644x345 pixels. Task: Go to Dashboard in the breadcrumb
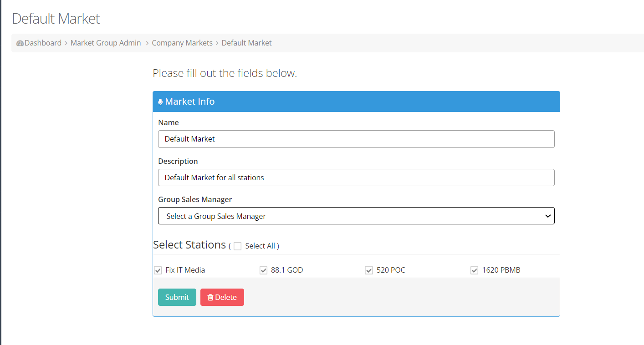pos(43,43)
